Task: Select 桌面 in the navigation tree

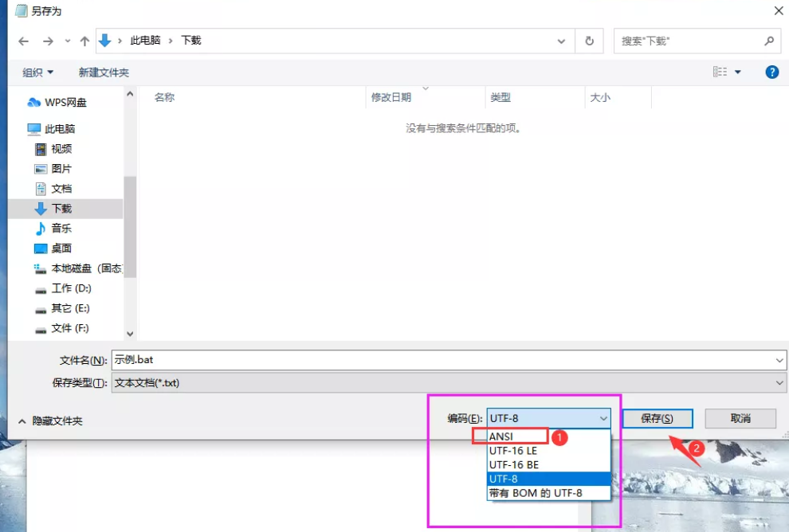Action: click(61, 248)
